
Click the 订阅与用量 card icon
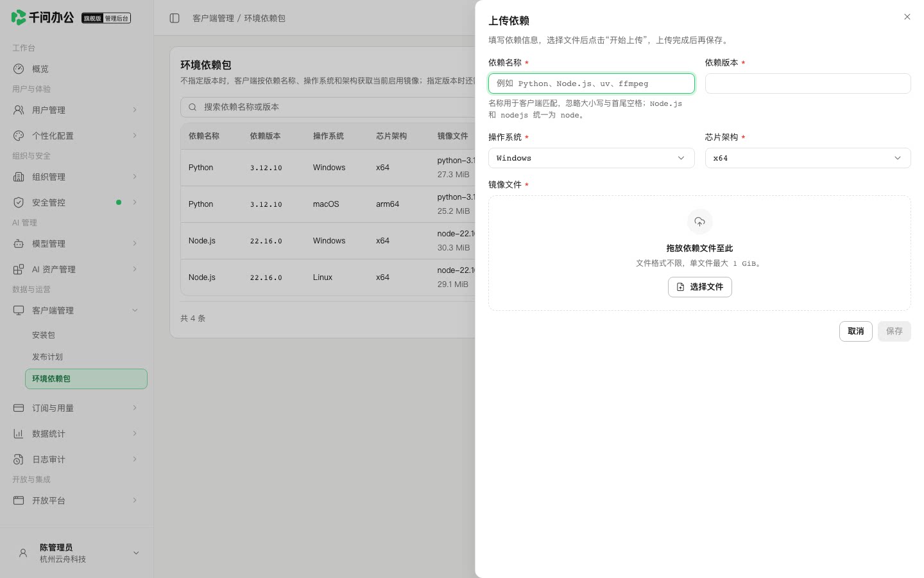tap(19, 408)
